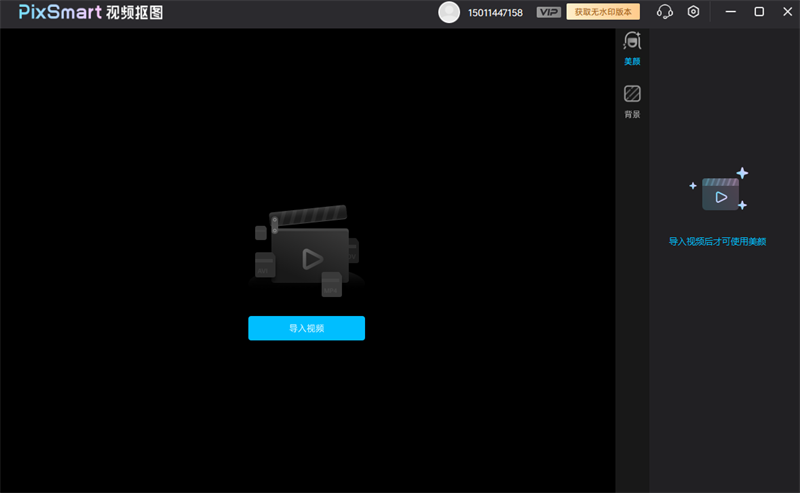Click the 导入视频后才可使用美颜 hint text
This screenshot has height=493, width=800.
(717, 241)
